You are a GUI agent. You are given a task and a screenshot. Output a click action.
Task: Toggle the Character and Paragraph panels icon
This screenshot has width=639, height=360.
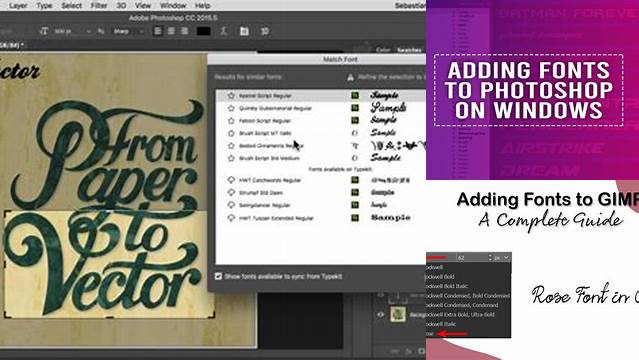tap(244, 31)
